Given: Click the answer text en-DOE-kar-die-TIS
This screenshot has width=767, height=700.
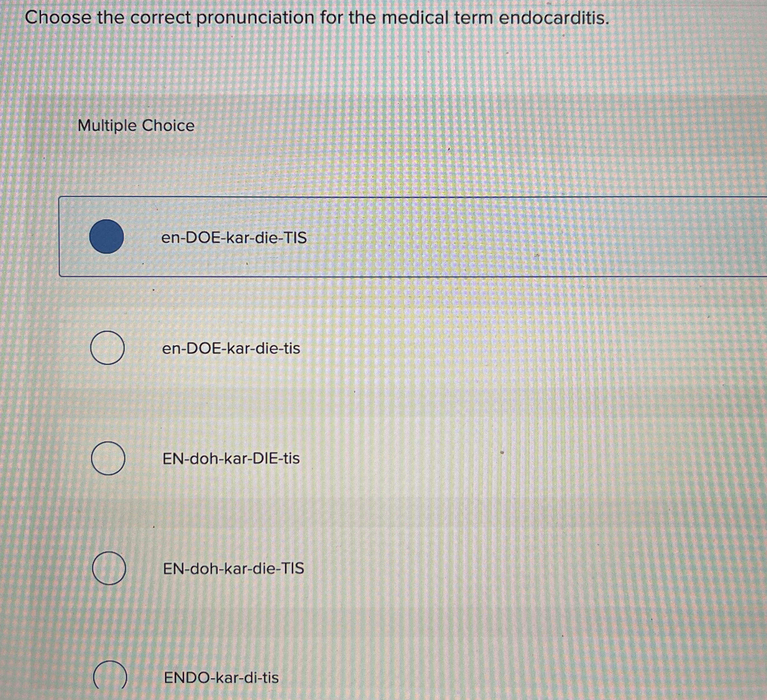Looking at the screenshot, I should (x=234, y=238).
